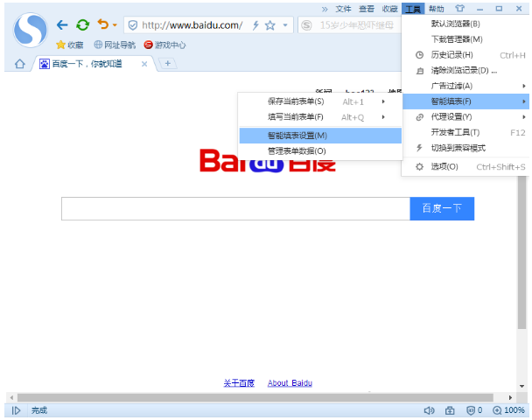The height and width of the screenshot is (420, 532).
Task: Select the 百度一下，你就知道 tab
Action: pos(87,64)
